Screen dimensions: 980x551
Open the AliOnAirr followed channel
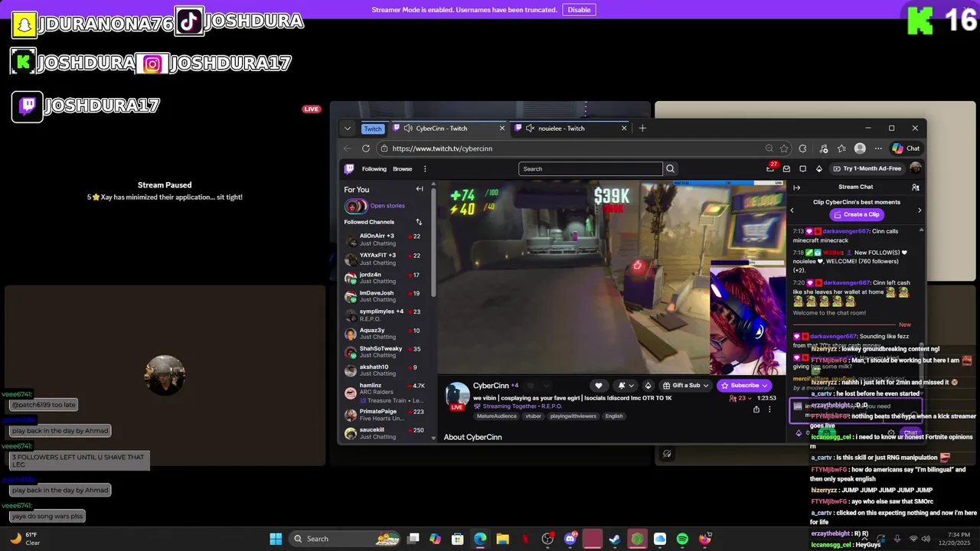(386, 240)
